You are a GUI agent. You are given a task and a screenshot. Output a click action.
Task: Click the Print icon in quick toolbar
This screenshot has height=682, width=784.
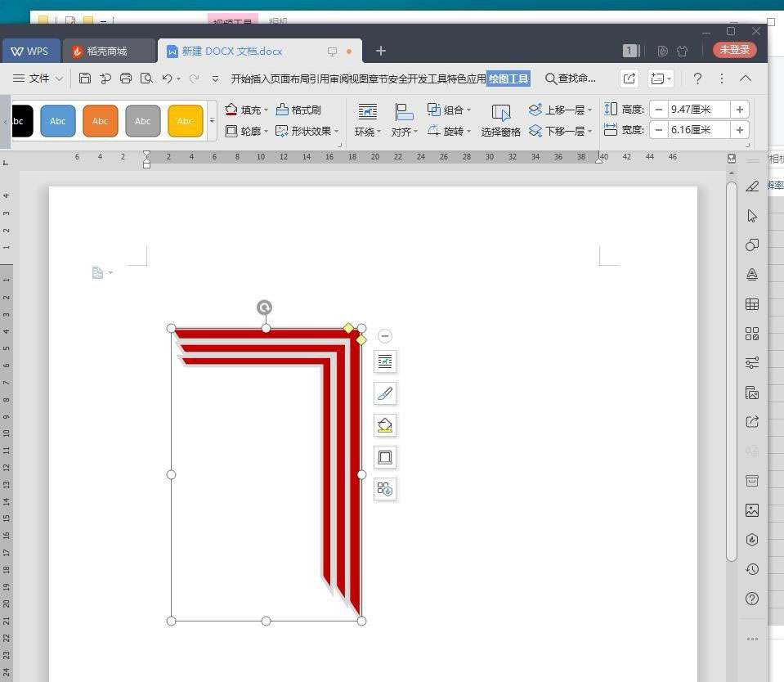tap(126, 79)
